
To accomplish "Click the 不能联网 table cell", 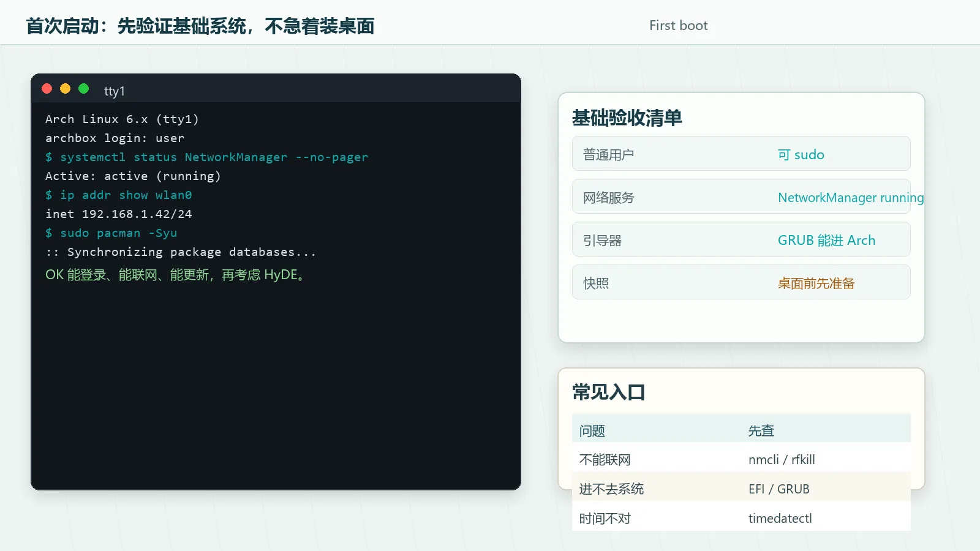I will tap(605, 459).
